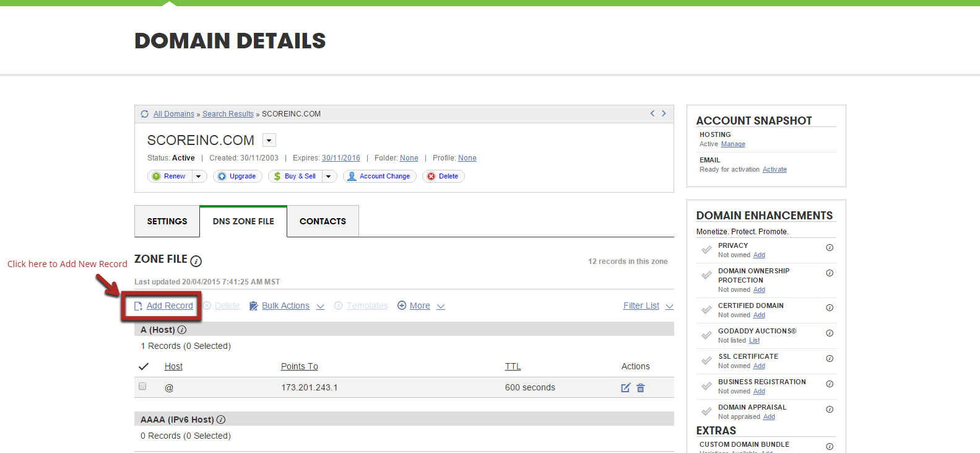The height and width of the screenshot is (453, 980).
Task: Click Domain Ownership Protection info icon
Action: pos(830,273)
